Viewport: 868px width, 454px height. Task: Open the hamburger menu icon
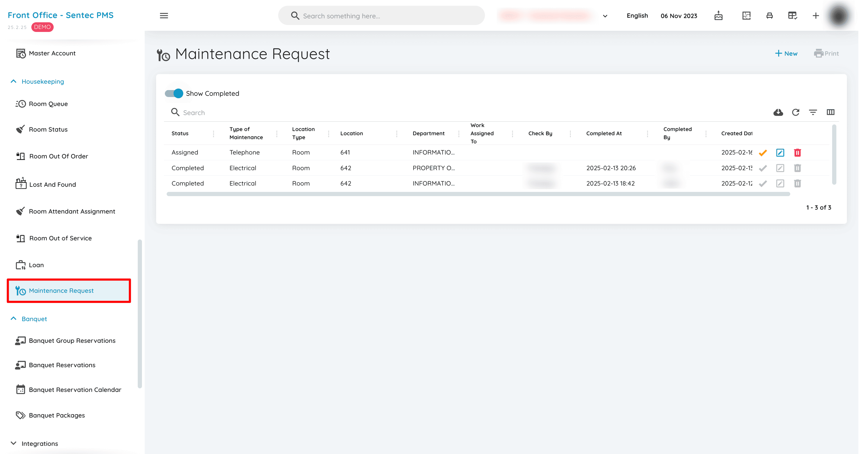(164, 15)
